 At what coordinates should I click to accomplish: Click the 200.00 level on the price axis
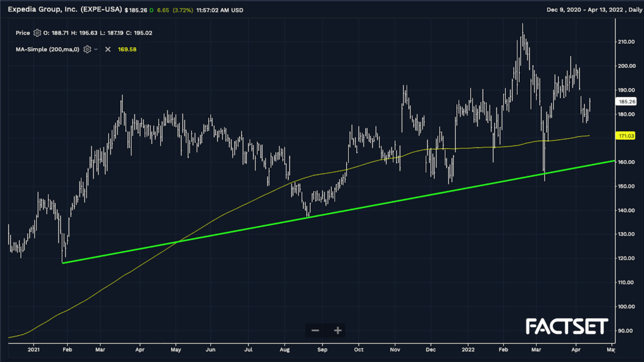coord(627,66)
